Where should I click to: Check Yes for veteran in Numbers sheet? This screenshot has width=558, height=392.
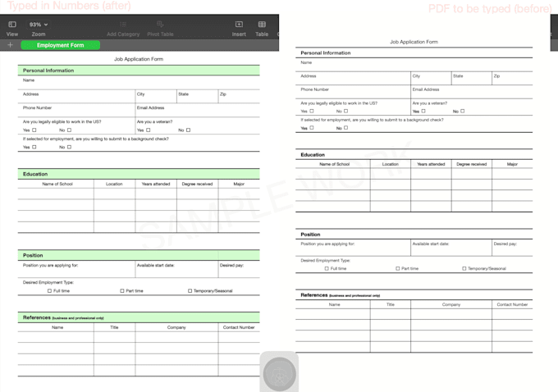click(x=149, y=130)
